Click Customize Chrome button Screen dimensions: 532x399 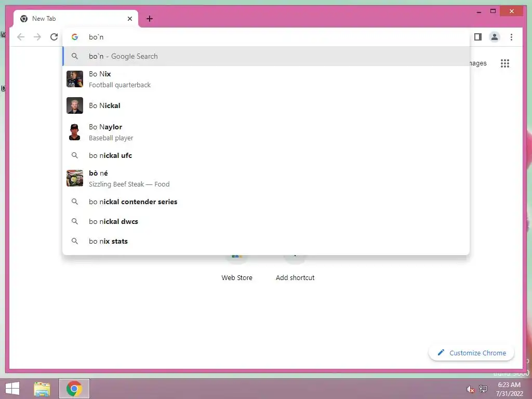pos(472,353)
